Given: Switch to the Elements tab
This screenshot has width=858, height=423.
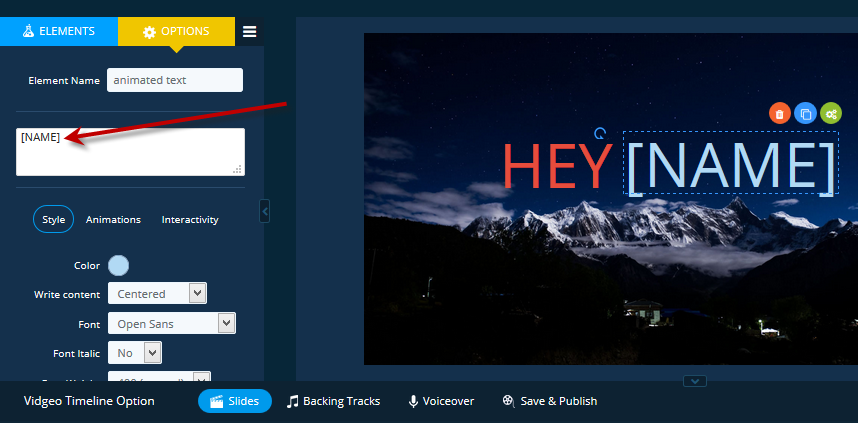Looking at the screenshot, I should (x=59, y=31).
